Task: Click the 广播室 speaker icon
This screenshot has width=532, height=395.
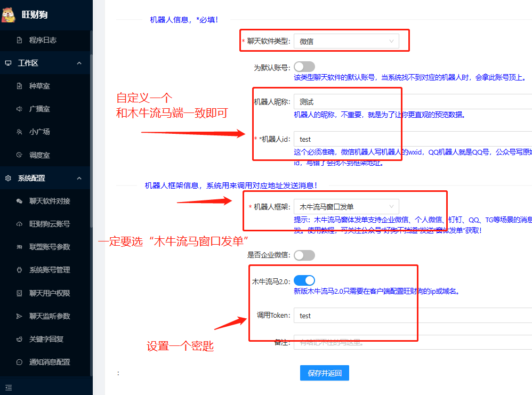Action: click(x=20, y=109)
